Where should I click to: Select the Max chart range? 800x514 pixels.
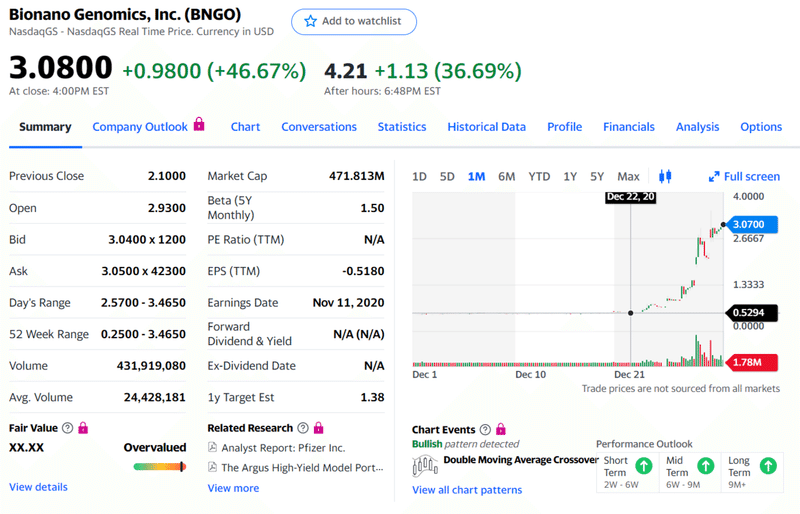tap(628, 177)
